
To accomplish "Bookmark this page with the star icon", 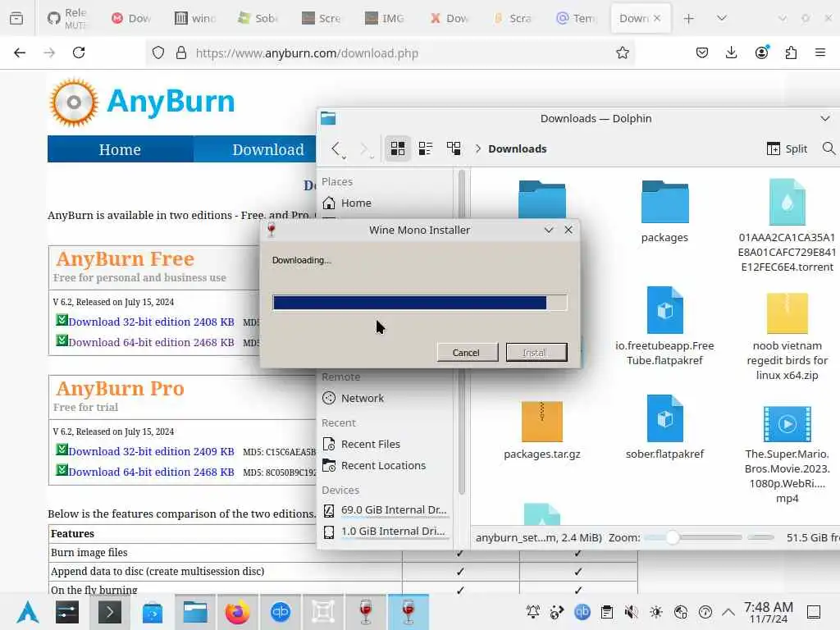I will 622,52.
